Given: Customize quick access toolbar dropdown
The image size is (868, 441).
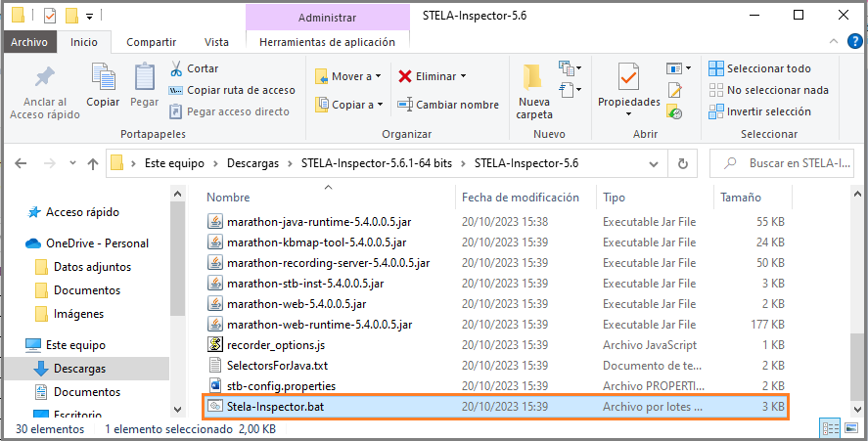Looking at the screenshot, I should (90, 16).
